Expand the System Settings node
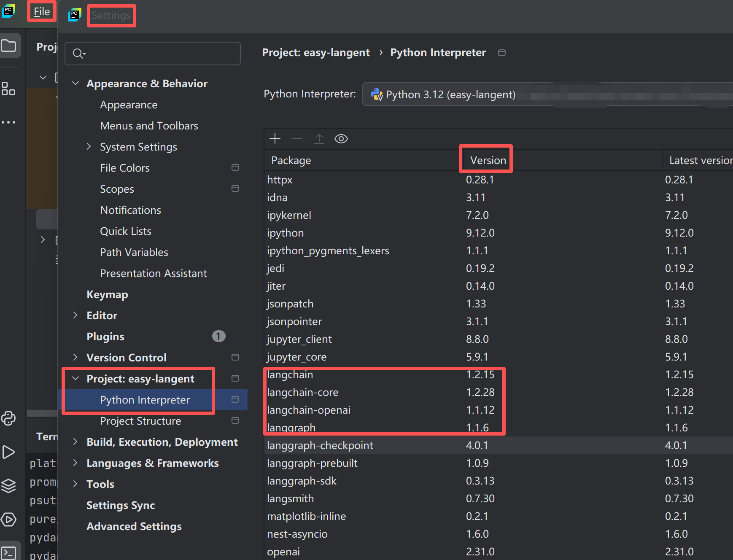Image resolution: width=733 pixels, height=560 pixels. tap(89, 146)
